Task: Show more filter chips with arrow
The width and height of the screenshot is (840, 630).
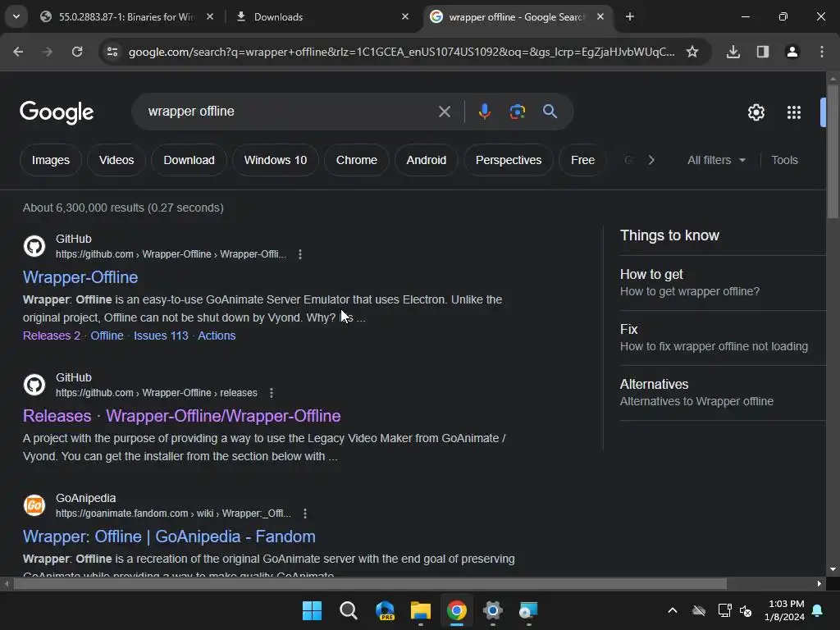Action: click(651, 160)
